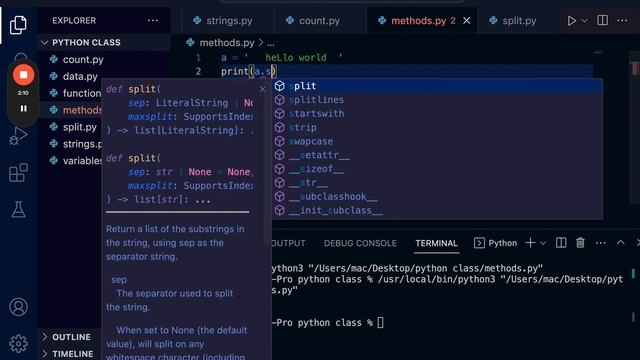This screenshot has height=360, width=640.
Task: Open Explorer views and more actions menu
Action: (153, 20)
